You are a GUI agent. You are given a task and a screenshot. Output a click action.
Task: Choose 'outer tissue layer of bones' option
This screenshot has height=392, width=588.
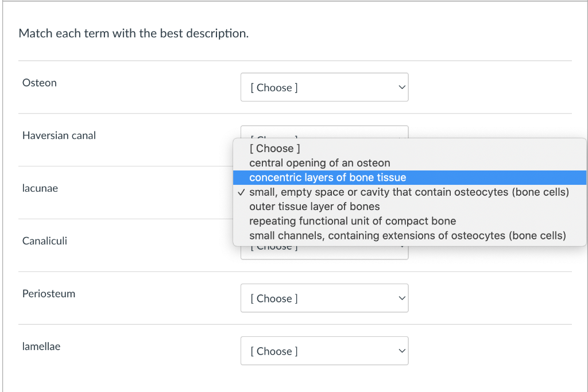pyautogui.click(x=315, y=206)
